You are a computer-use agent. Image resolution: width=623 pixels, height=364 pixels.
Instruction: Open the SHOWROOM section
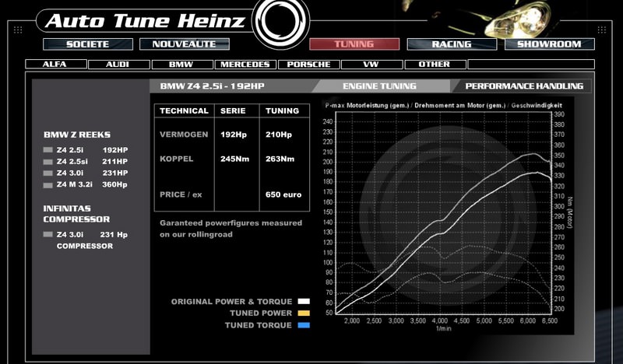(550, 44)
